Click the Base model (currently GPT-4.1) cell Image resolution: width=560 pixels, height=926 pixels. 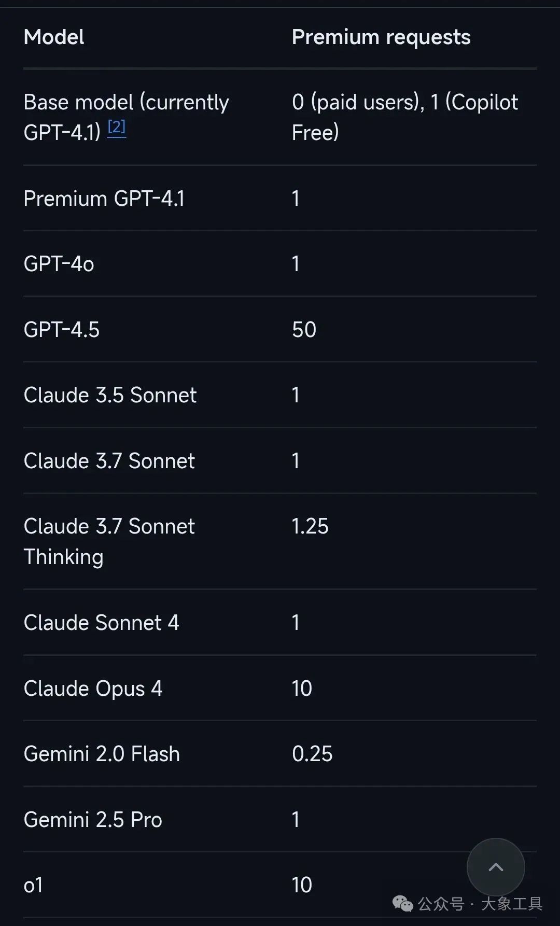pyautogui.click(x=127, y=117)
